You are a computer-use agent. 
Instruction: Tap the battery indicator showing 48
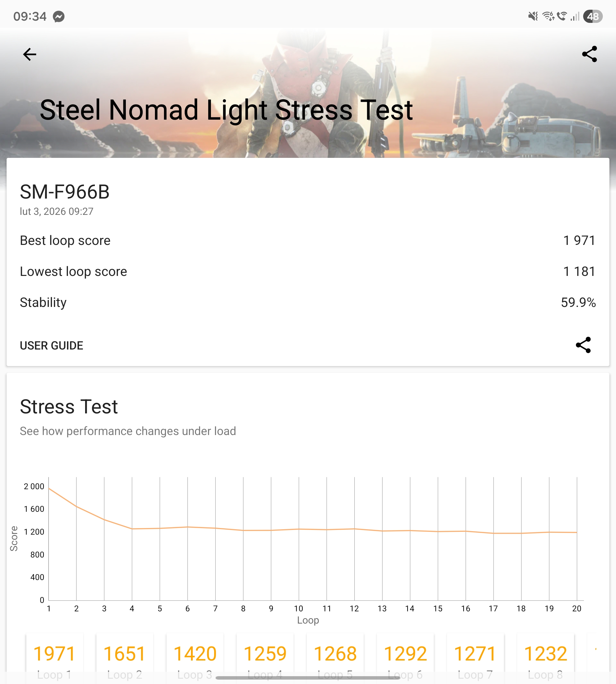592,17
